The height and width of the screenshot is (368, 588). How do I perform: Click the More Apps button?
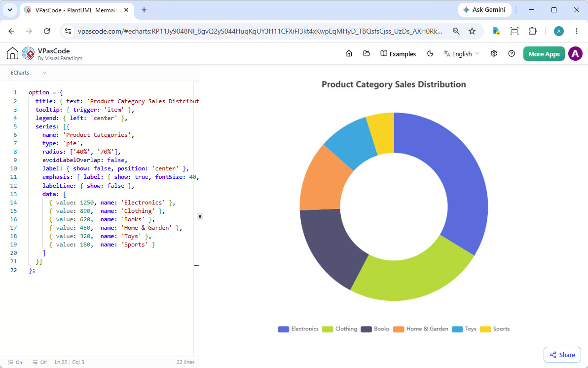(x=544, y=54)
